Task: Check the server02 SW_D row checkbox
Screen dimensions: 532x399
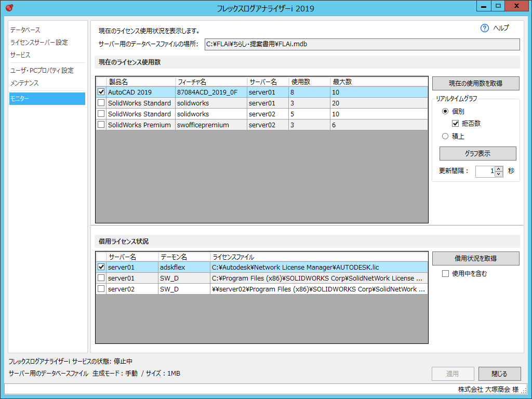Action: (x=101, y=289)
